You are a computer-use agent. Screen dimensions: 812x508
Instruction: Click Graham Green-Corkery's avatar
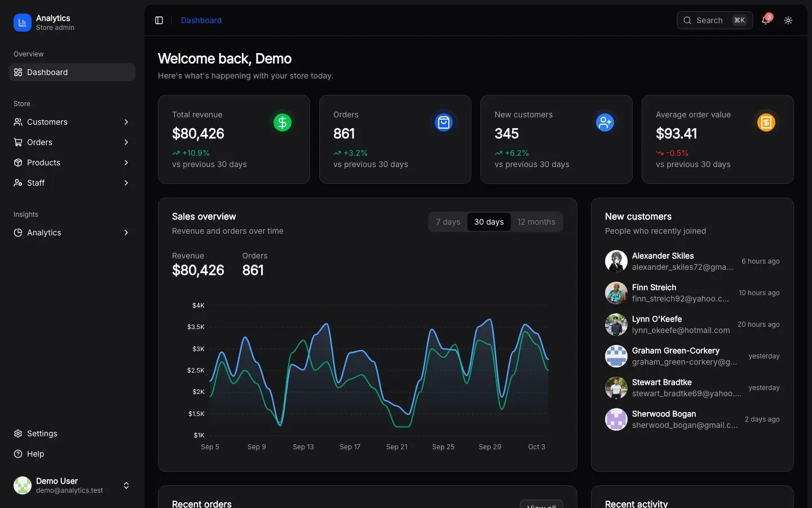point(616,356)
